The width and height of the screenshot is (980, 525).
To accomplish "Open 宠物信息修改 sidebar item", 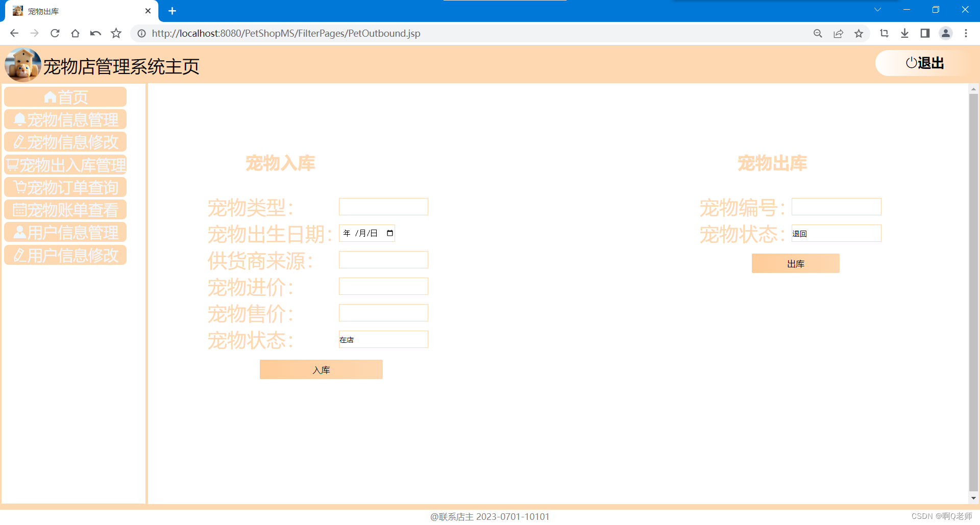I will pos(65,142).
